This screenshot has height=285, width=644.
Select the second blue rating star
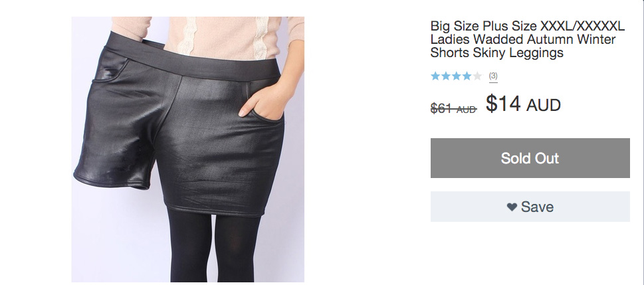tap(446, 76)
